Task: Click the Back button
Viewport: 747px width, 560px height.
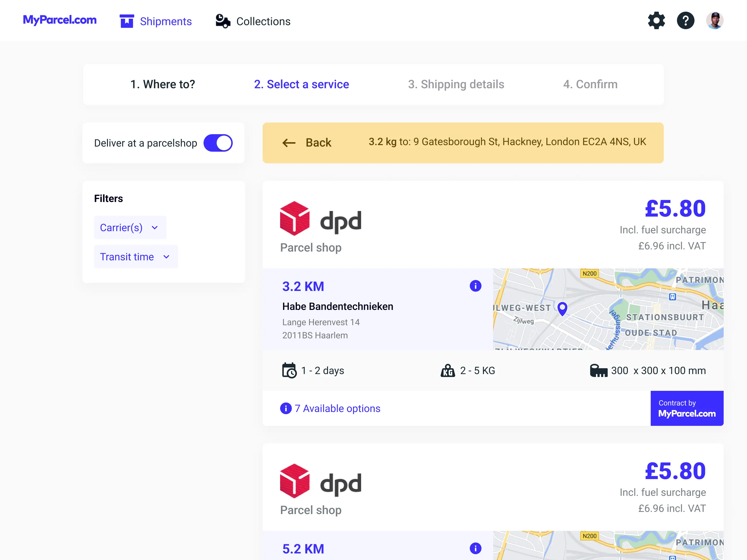Action: coord(307,143)
